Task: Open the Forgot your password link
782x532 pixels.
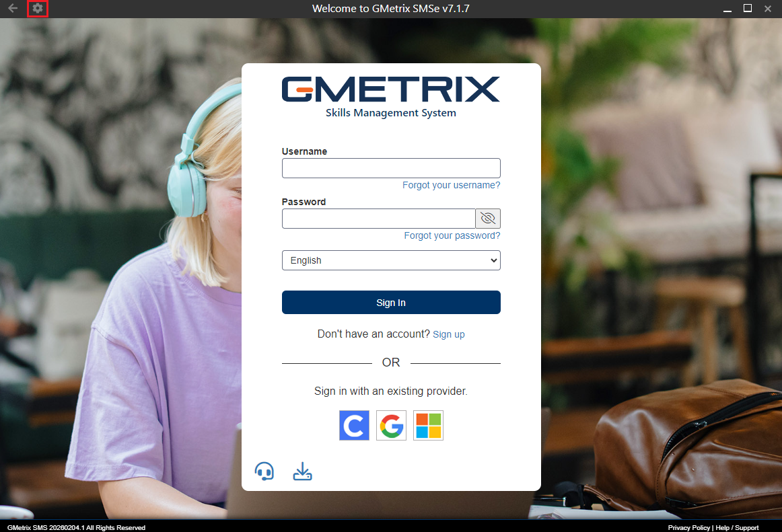Action: tap(452, 235)
